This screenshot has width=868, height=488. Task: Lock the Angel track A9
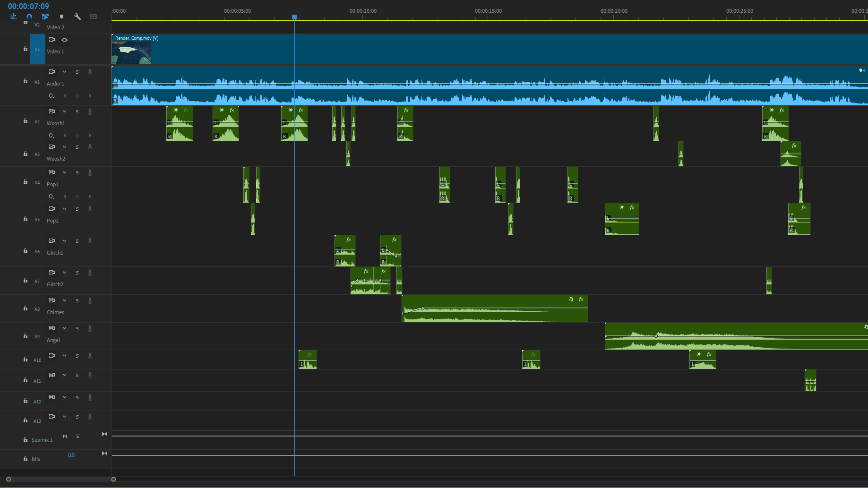point(26,336)
